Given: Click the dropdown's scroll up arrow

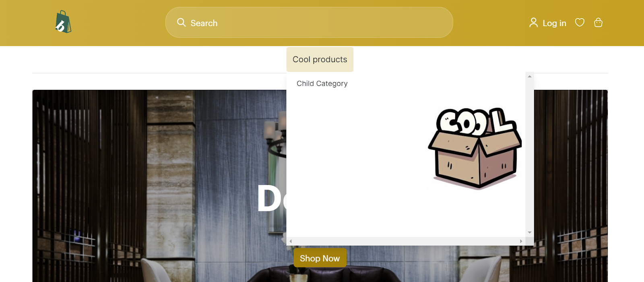Looking at the screenshot, I should (x=530, y=76).
